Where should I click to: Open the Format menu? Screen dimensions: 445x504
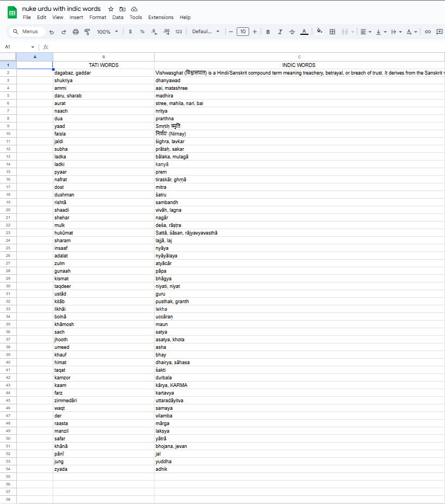tap(98, 17)
